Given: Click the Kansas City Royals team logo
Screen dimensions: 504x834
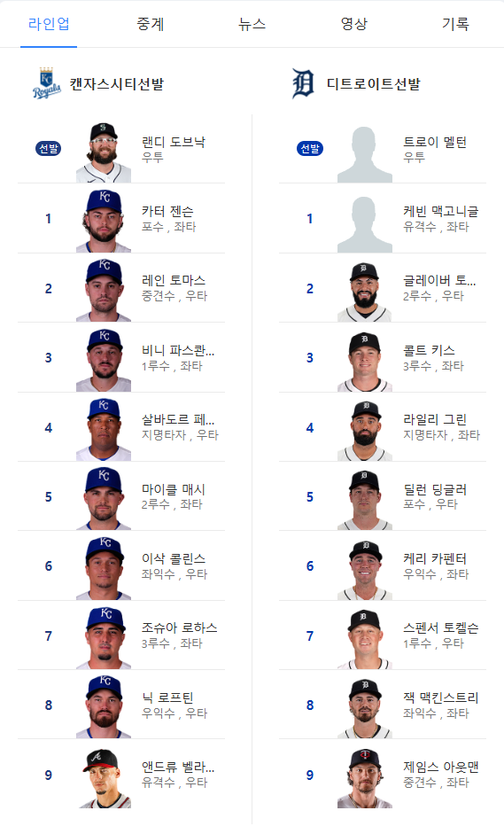Looking at the screenshot, I should pyautogui.click(x=46, y=83).
